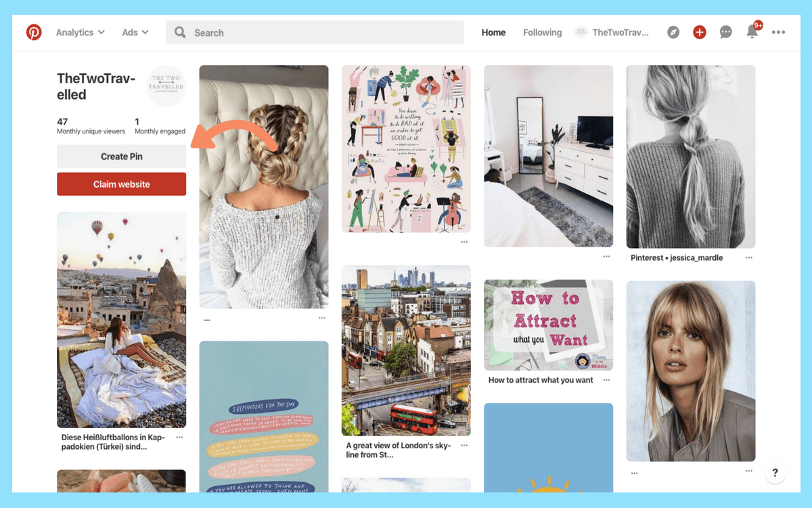The image size is (812, 508).
Task: Click the Pinterest logo icon
Action: [34, 32]
